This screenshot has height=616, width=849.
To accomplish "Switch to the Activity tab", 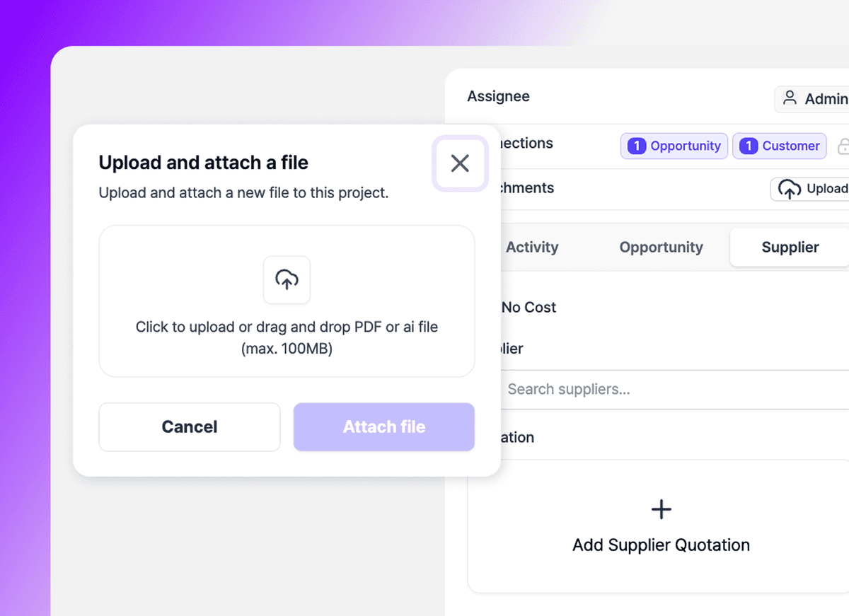I will (532, 248).
